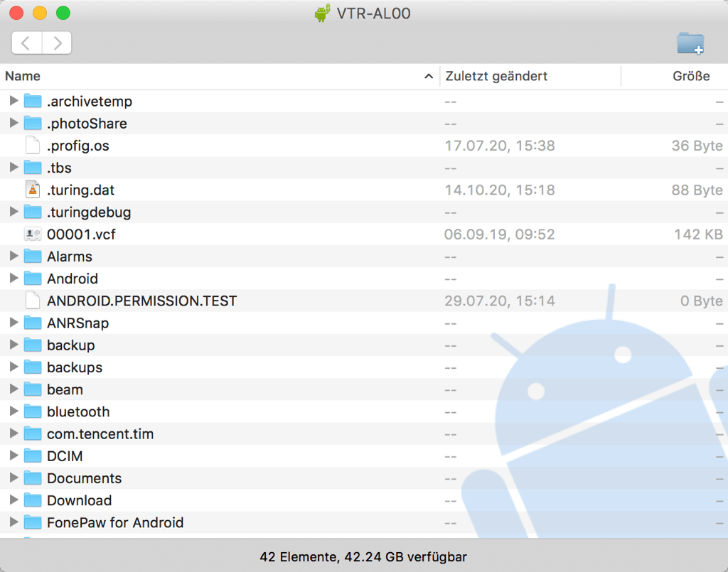
Task: Click the 0 Byte size value
Action: click(702, 301)
